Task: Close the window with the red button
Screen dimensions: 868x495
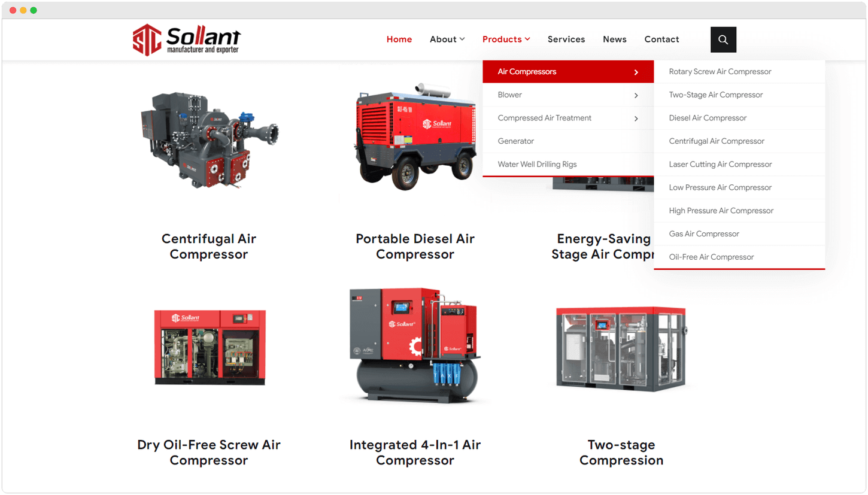Action: (13, 10)
